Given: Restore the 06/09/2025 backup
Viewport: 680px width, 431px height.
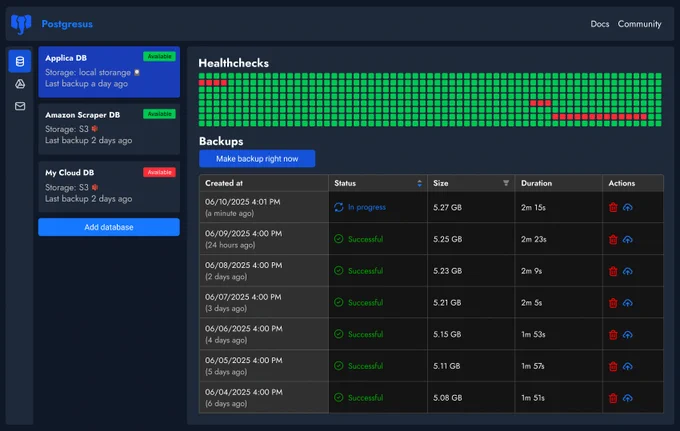Looking at the screenshot, I should pos(628,239).
